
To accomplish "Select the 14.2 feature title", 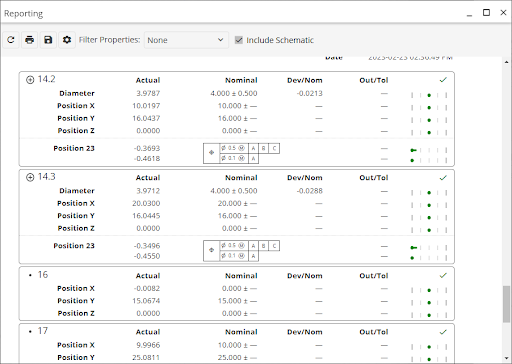I will [x=46, y=79].
